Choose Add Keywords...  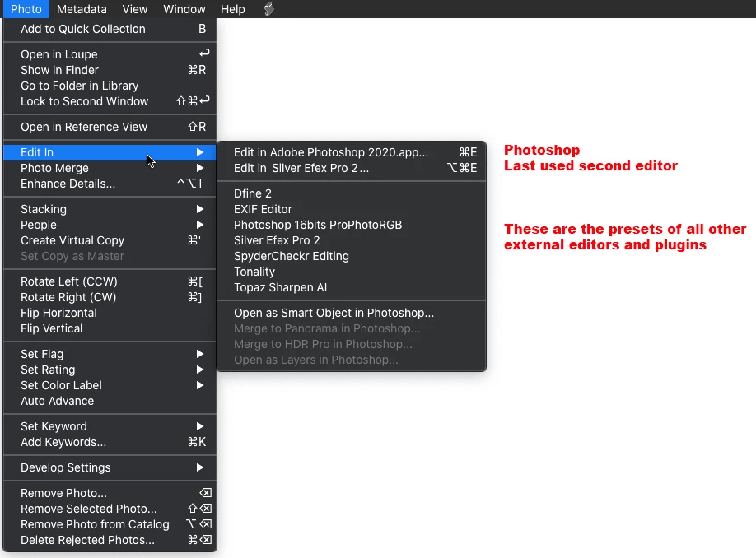[x=110, y=442]
